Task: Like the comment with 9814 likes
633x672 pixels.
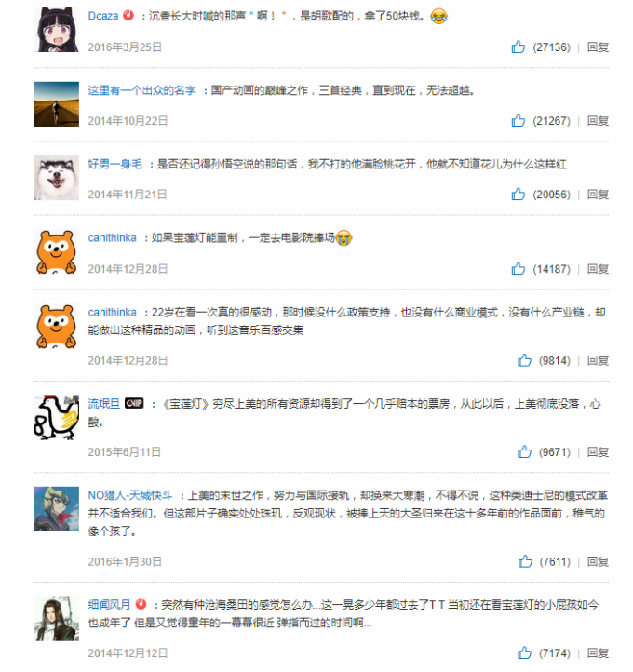Action: point(524,360)
